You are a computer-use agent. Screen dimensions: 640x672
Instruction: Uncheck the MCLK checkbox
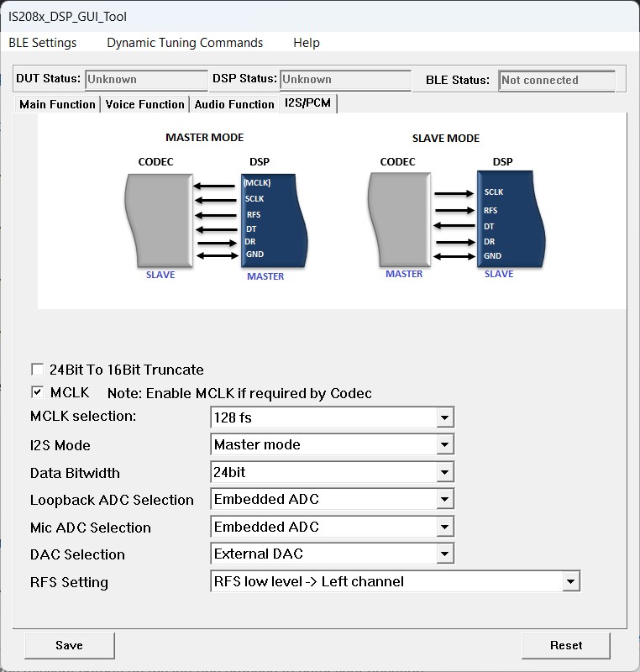pyautogui.click(x=37, y=392)
